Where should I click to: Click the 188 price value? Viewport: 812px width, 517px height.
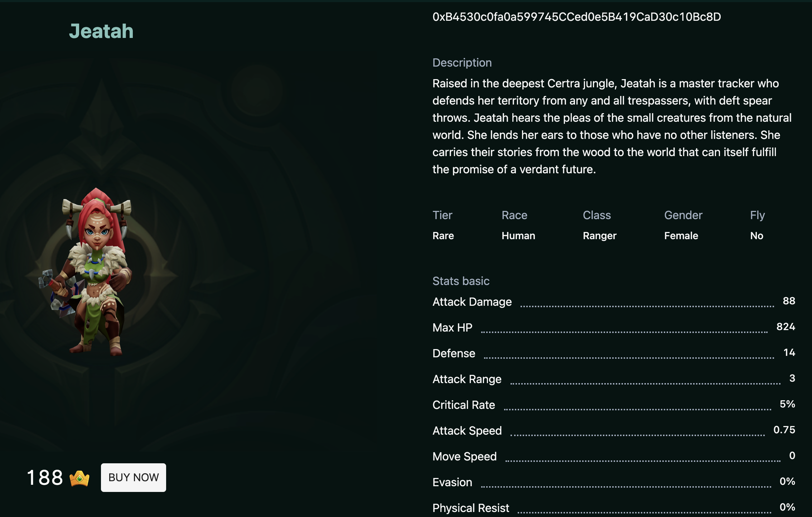(x=45, y=478)
